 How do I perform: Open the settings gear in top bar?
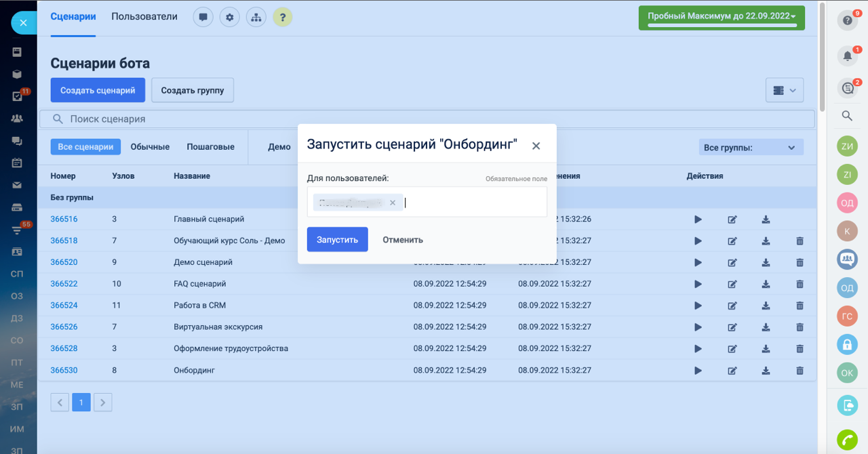tap(229, 17)
